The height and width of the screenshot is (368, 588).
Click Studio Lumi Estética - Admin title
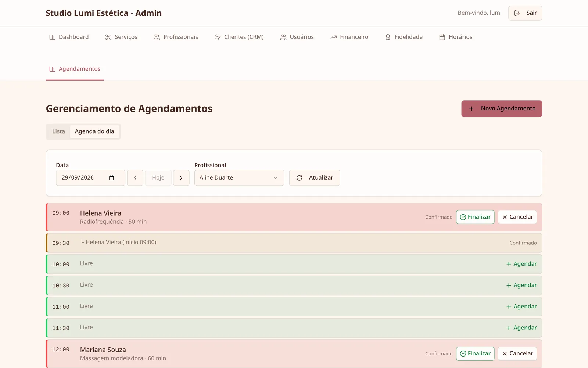click(104, 13)
